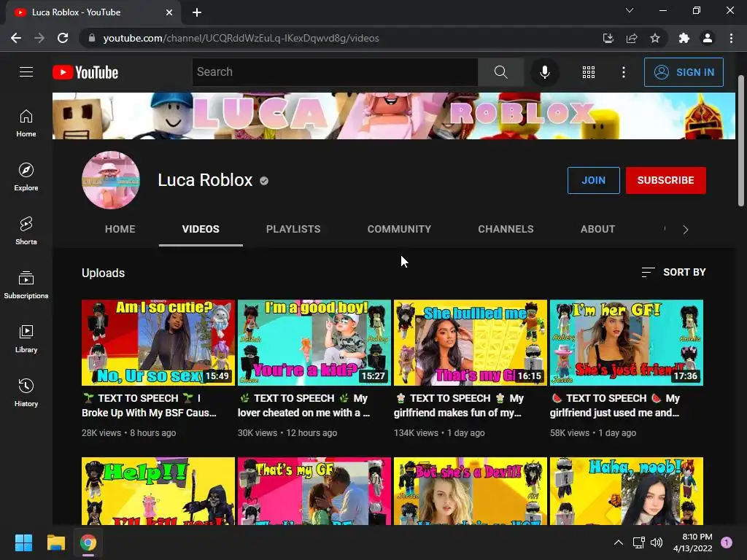
Task: Open Shorts in the sidebar
Action: click(x=26, y=230)
